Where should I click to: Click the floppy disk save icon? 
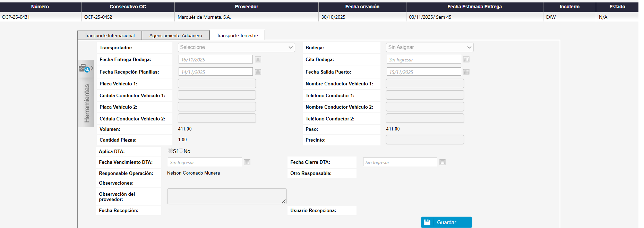(x=427, y=222)
